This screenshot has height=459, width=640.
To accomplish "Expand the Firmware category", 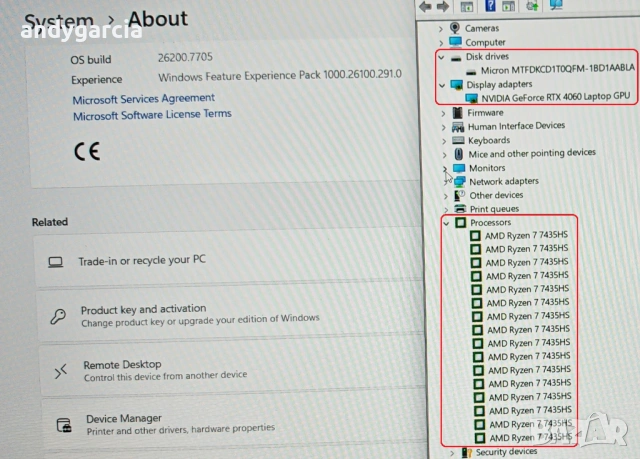I will pos(443,113).
